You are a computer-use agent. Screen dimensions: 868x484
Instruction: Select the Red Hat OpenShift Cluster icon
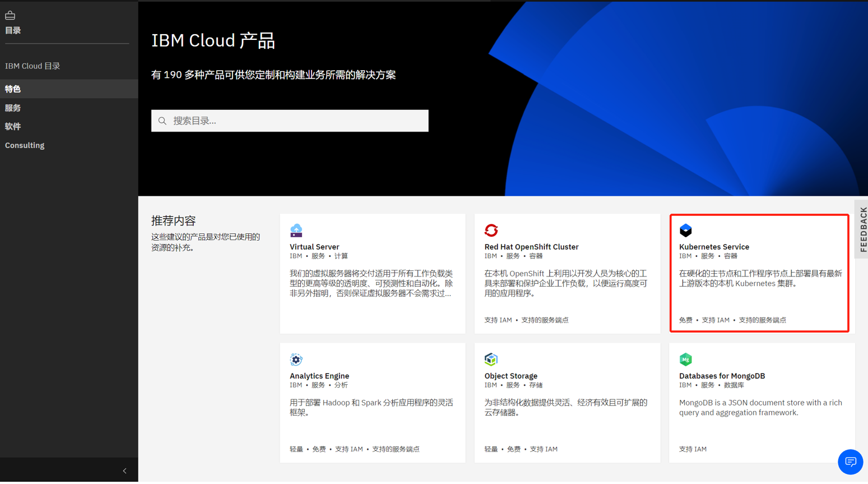point(491,230)
